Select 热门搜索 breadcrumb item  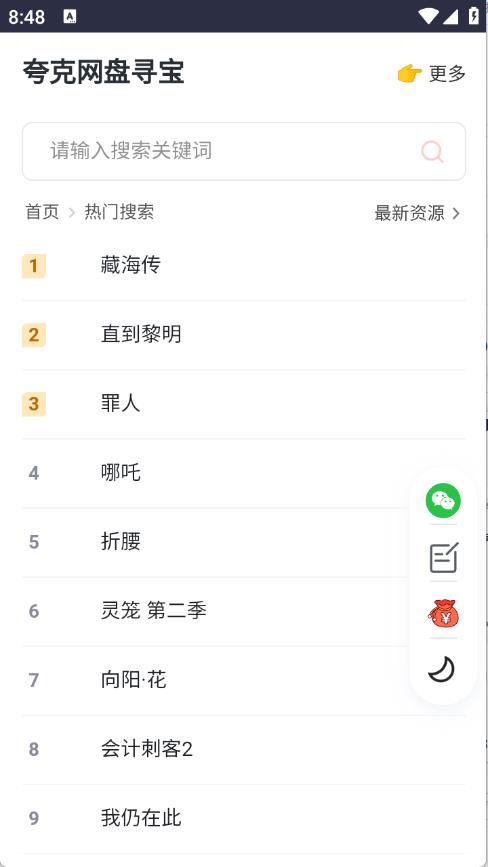pos(119,212)
